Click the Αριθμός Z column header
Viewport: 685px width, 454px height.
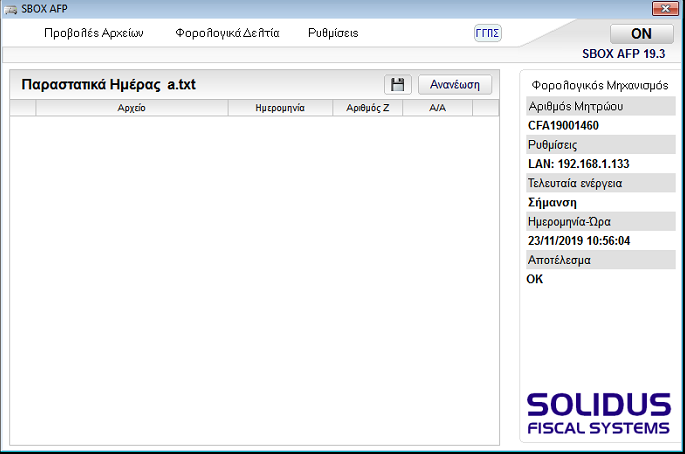point(367,108)
